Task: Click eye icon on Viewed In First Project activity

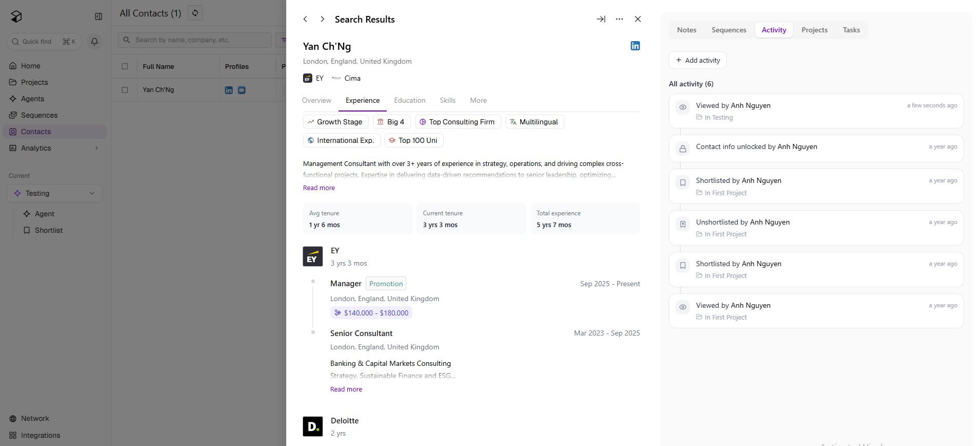Action: tap(683, 307)
